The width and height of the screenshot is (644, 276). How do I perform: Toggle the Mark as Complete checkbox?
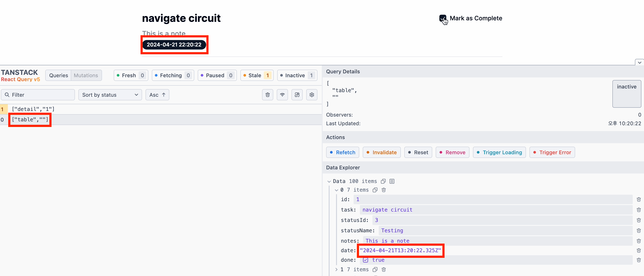[x=442, y=18]
